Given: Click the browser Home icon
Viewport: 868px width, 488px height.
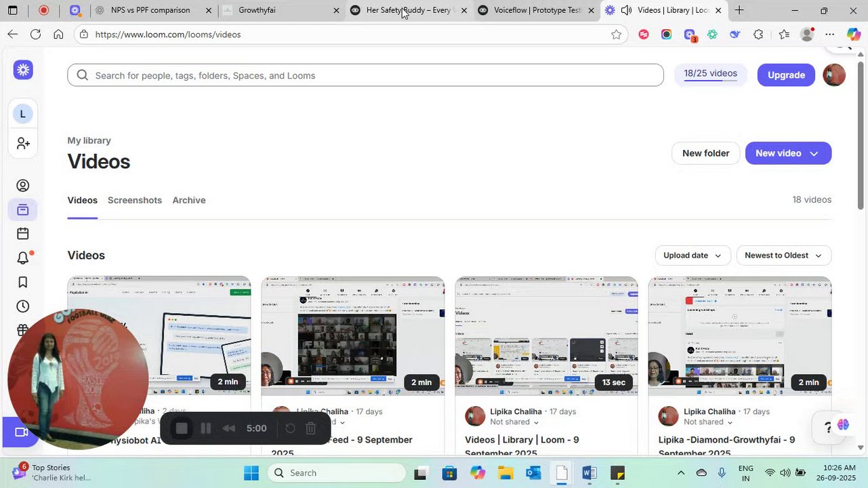Looking at the screenshot, I should 58,35.
